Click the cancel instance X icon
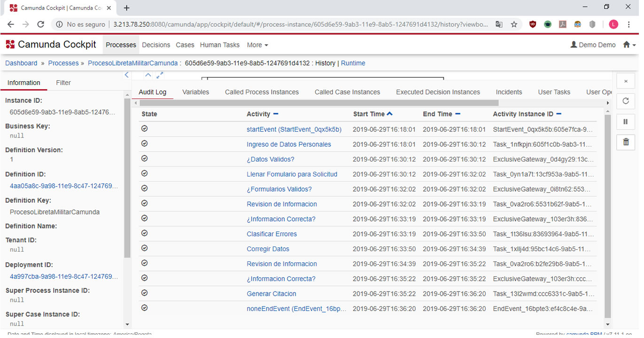 626,81
